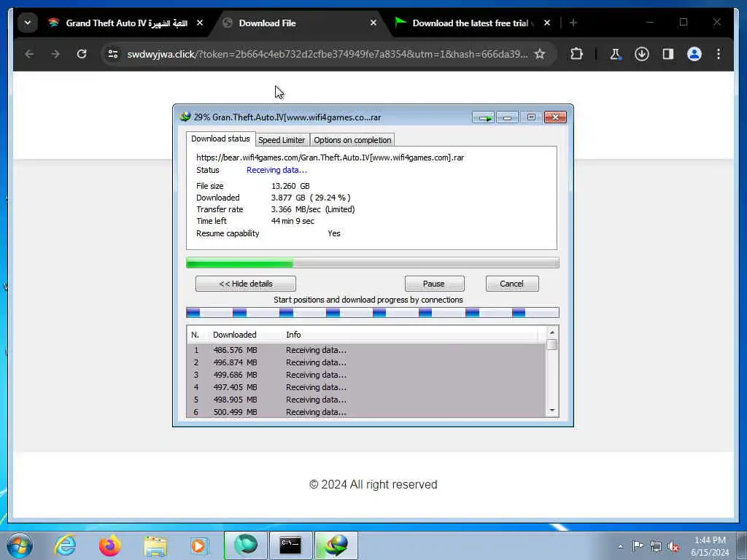The image size is (747, 560).
Task: Click the Receiving data status text
Action: pyautogui.click(x=276, y=170)
